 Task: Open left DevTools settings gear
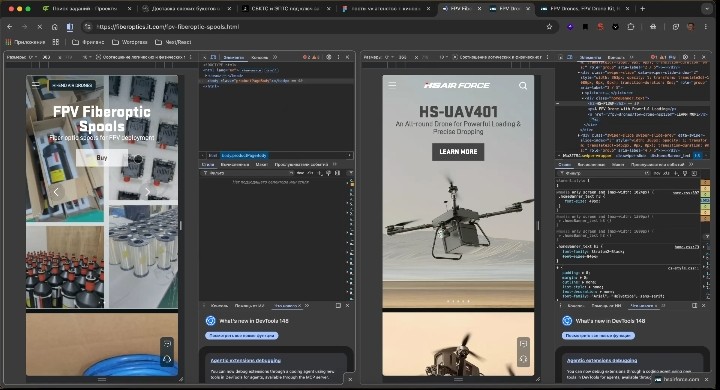point(329,57)
